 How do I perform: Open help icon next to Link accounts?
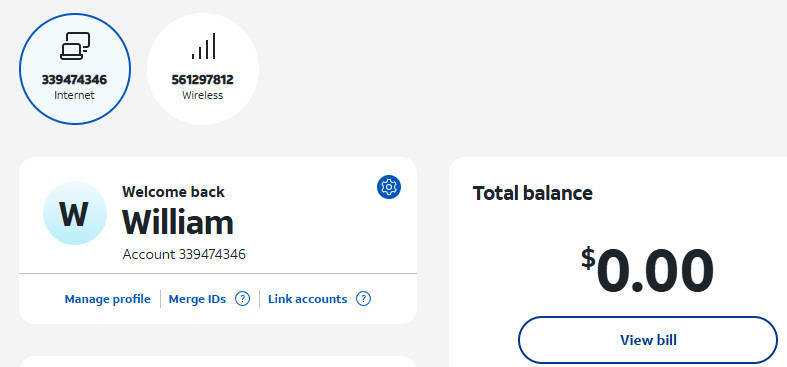click(363, 299)
